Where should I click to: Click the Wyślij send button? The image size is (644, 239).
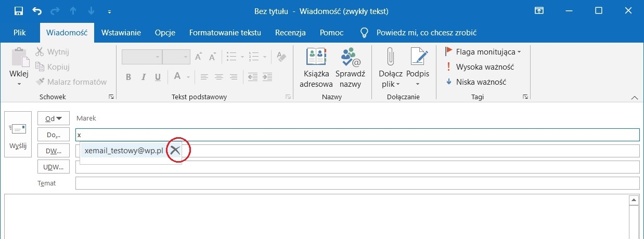(x=18, y=134)
